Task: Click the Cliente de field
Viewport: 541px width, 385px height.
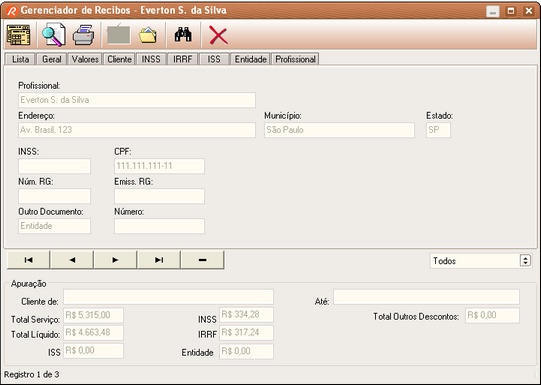Action: point(168,297)
